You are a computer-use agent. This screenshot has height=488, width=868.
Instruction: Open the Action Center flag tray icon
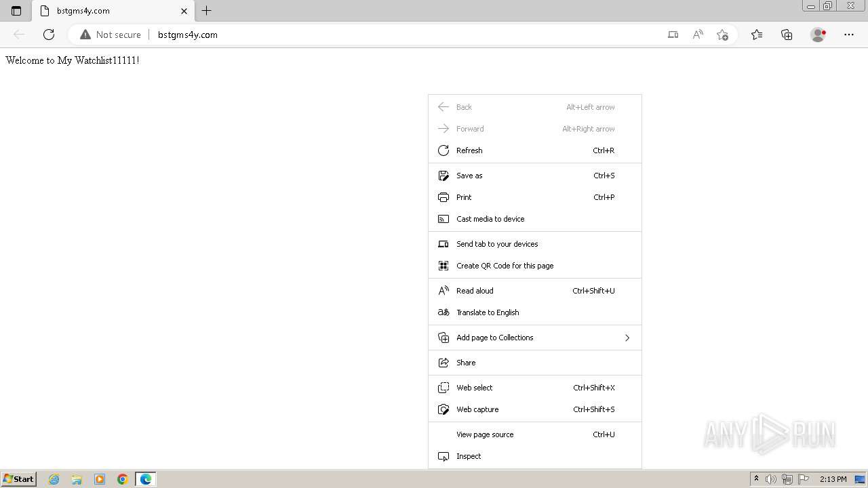(804, 479)
